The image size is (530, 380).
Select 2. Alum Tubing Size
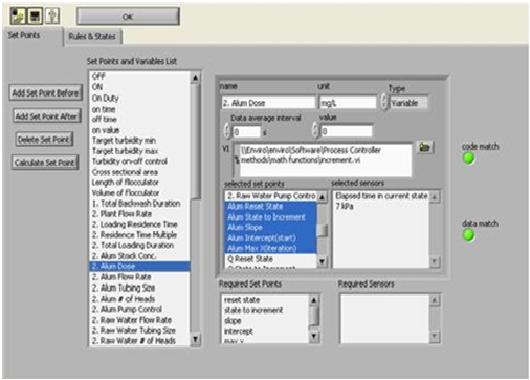tap(140, 288)
